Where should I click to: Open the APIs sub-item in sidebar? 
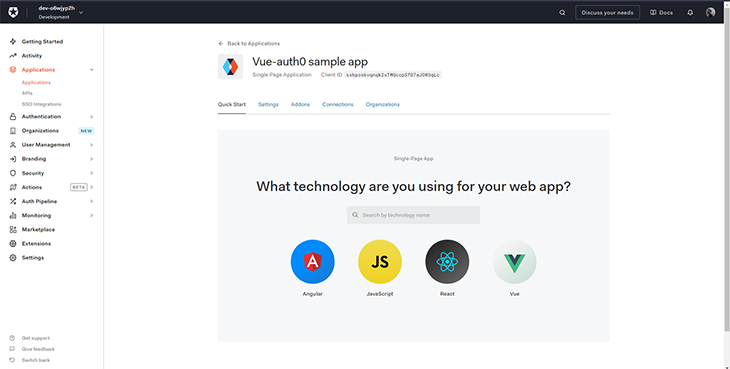pyautogui.click(x=27, y=93)
